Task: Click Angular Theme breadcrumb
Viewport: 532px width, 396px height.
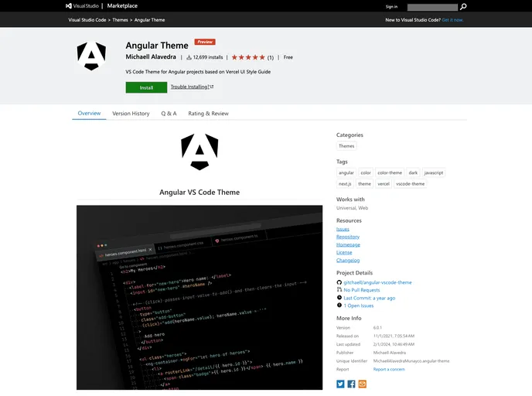Action: (150, 20)
